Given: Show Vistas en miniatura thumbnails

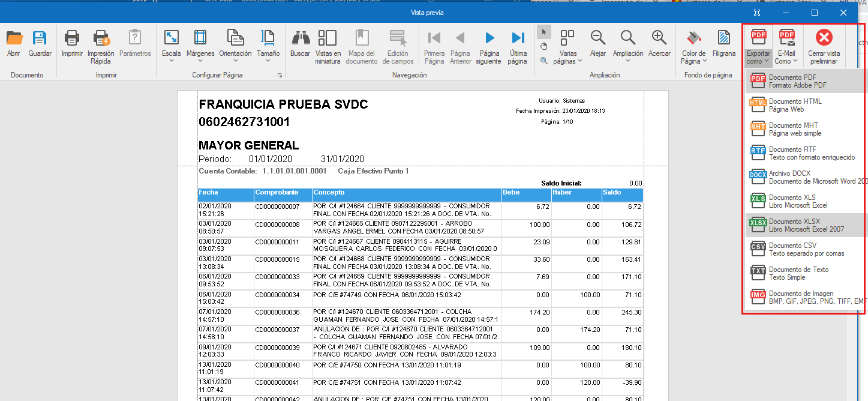Looking at the screenshot, I should [328, 47].
